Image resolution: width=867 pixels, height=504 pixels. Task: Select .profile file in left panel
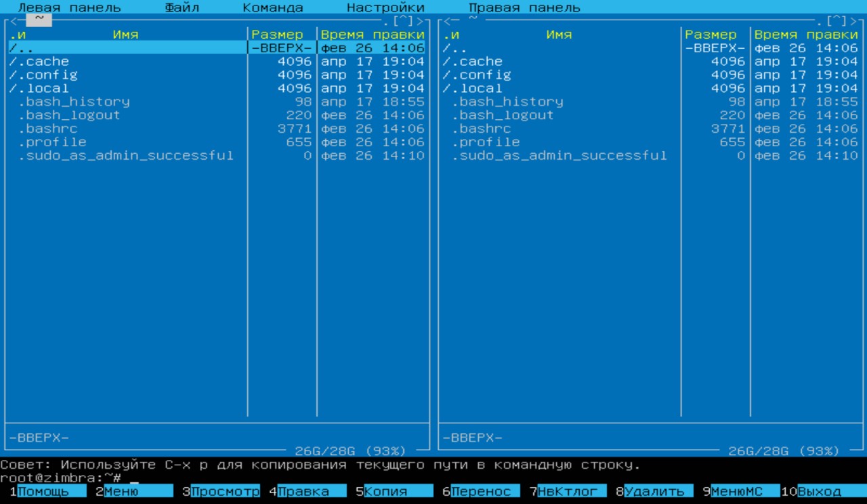[x=217, y=142]
